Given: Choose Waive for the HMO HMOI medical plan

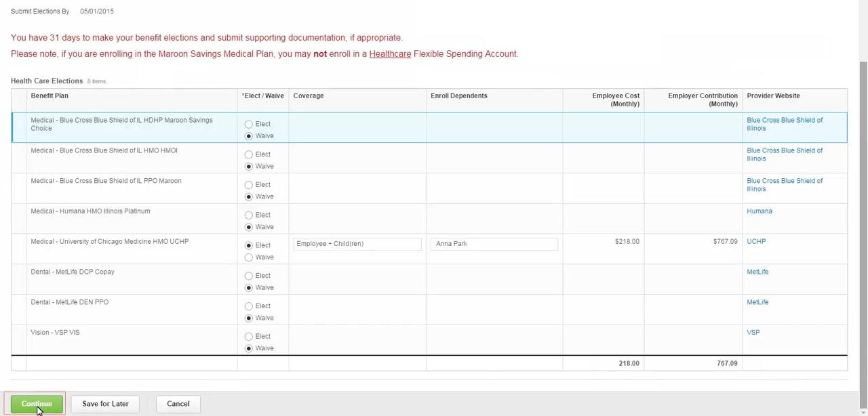Looking at the screenshot, I should pyautogui.click(x=249, y=167).
